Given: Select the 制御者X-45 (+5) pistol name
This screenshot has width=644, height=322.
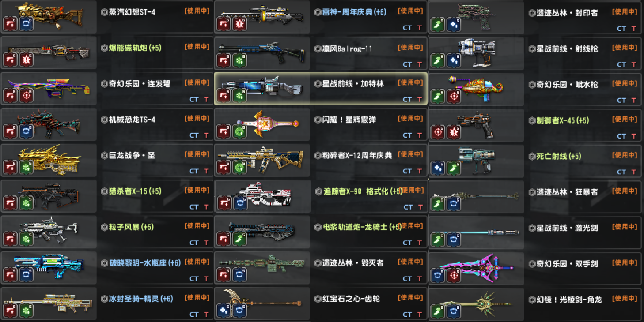Looking at the screenshot, I should pyautogui.click(x=559, y=120).
